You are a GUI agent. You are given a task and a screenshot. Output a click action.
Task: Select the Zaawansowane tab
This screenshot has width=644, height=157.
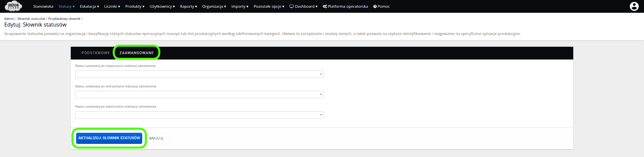coord(137,53)
